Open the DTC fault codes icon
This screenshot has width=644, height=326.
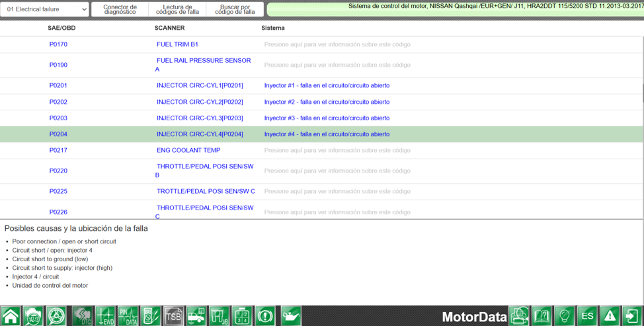pos(83,316)
